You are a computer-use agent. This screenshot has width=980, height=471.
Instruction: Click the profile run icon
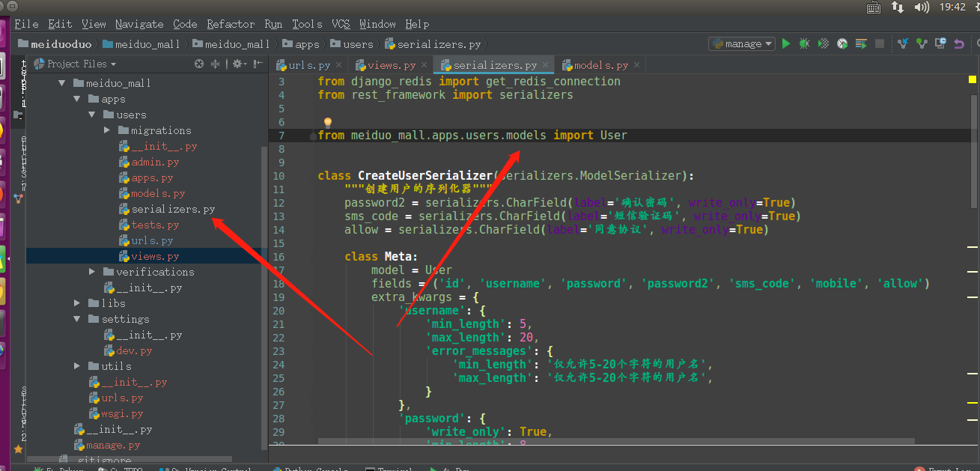842,43
